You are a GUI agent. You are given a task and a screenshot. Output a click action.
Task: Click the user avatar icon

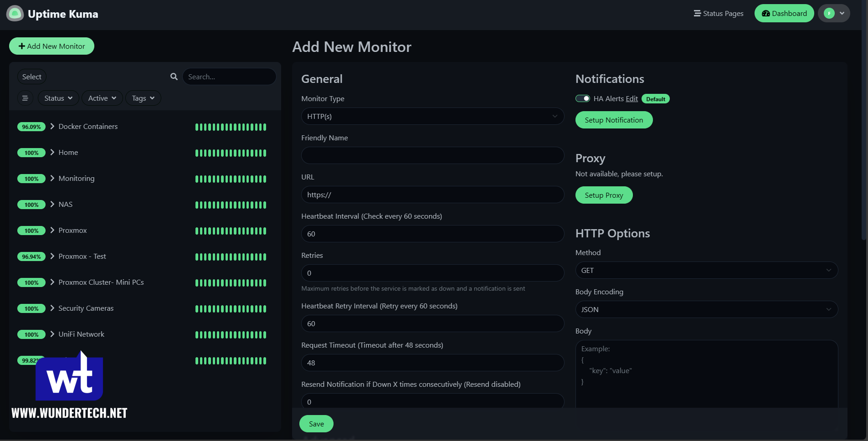829,13
